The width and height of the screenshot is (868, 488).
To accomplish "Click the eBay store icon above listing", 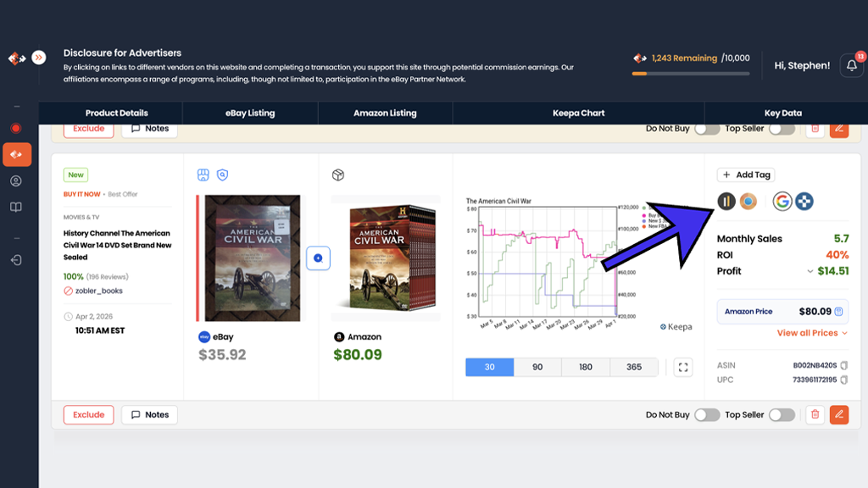I will (203, 175).
